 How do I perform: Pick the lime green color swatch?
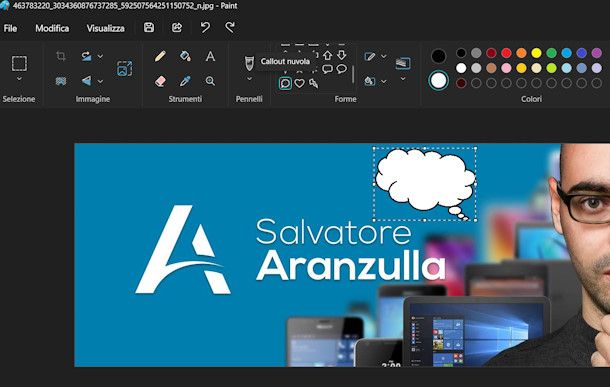(x=551, y=68)
